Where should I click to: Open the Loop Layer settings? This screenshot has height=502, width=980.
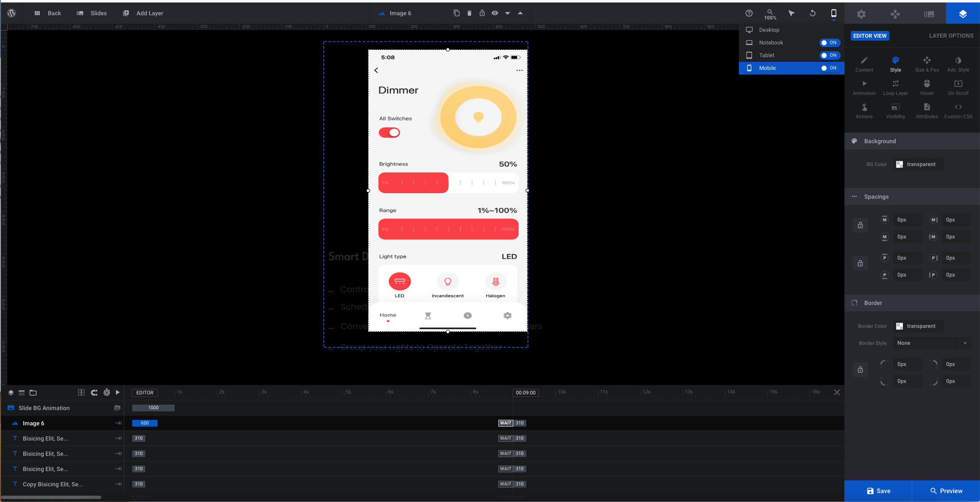(x=895, y=88)
